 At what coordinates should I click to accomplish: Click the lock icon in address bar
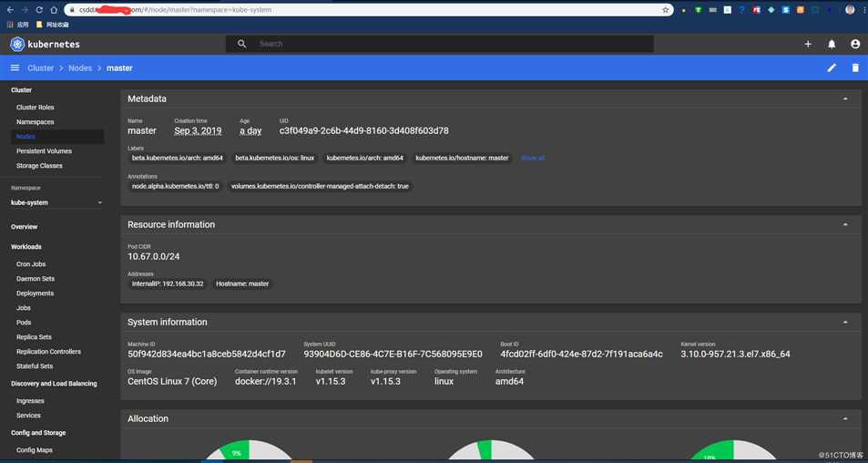72,10
